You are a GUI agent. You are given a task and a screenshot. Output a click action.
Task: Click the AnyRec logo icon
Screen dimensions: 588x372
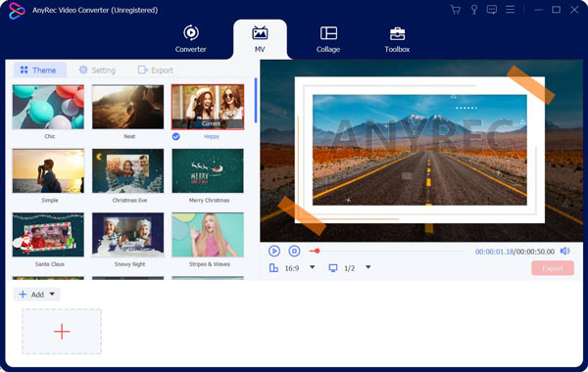[17, 11]
